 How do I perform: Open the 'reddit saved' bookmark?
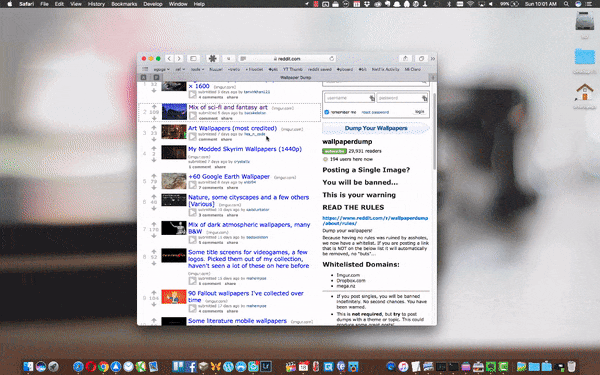[x=320, y=69]
